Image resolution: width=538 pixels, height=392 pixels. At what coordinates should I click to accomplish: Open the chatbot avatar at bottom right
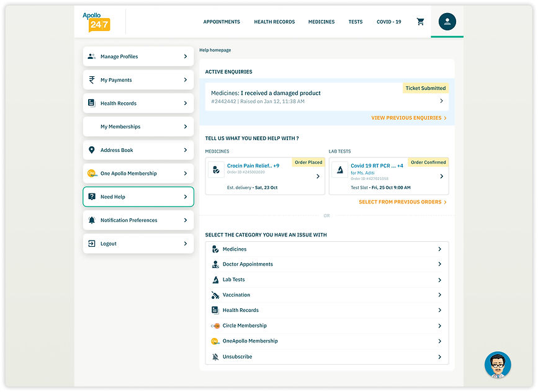pos(497,365)
